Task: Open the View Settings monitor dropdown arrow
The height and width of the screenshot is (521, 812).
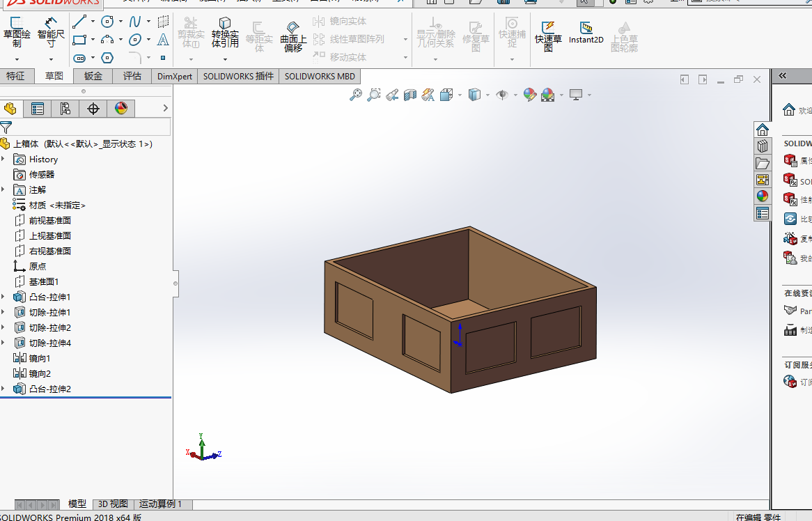Action: pyautogui.click(x=589, y=95)
